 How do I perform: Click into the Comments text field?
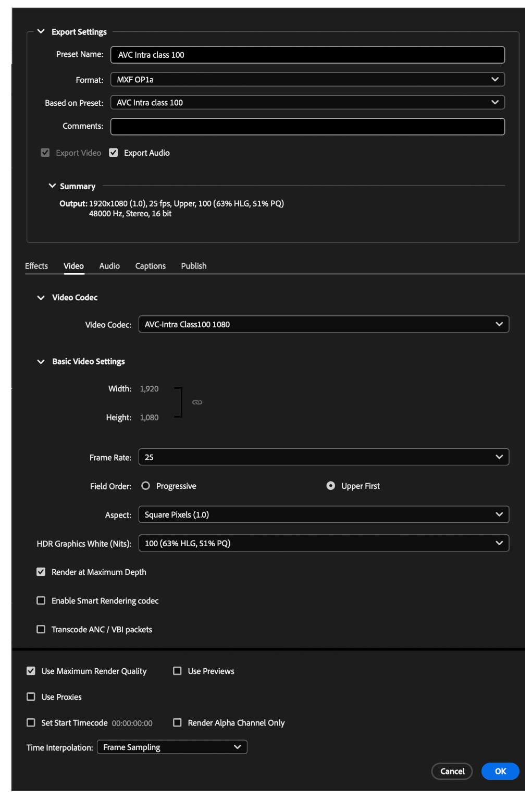click(307, 126)
